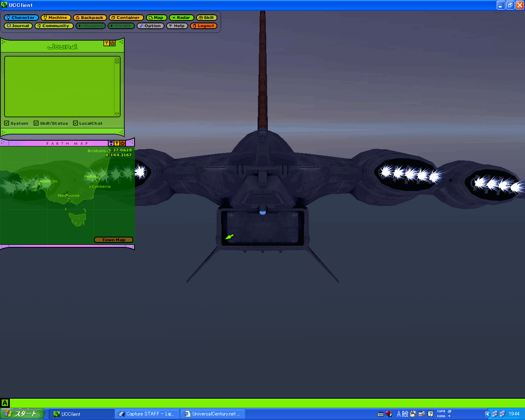Click the dimmed Weapon button
525x420 pixels.
point(91,26)
